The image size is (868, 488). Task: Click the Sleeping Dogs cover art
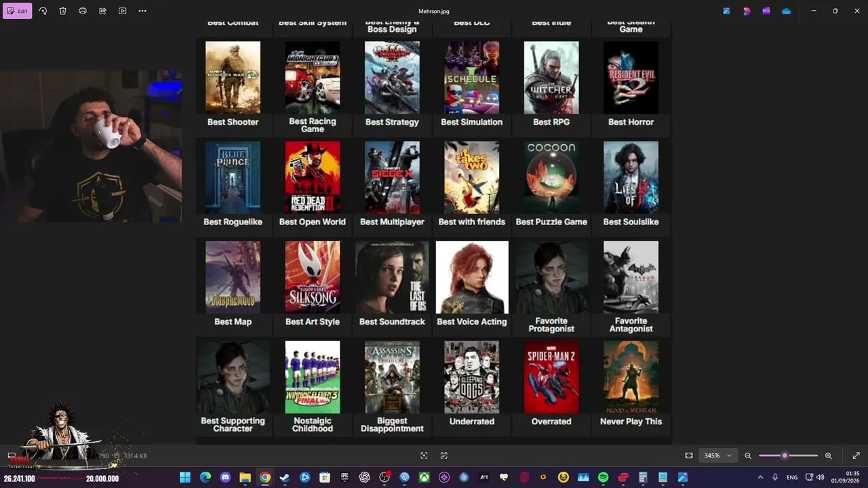pyautogui.click(x=472, y=377)
